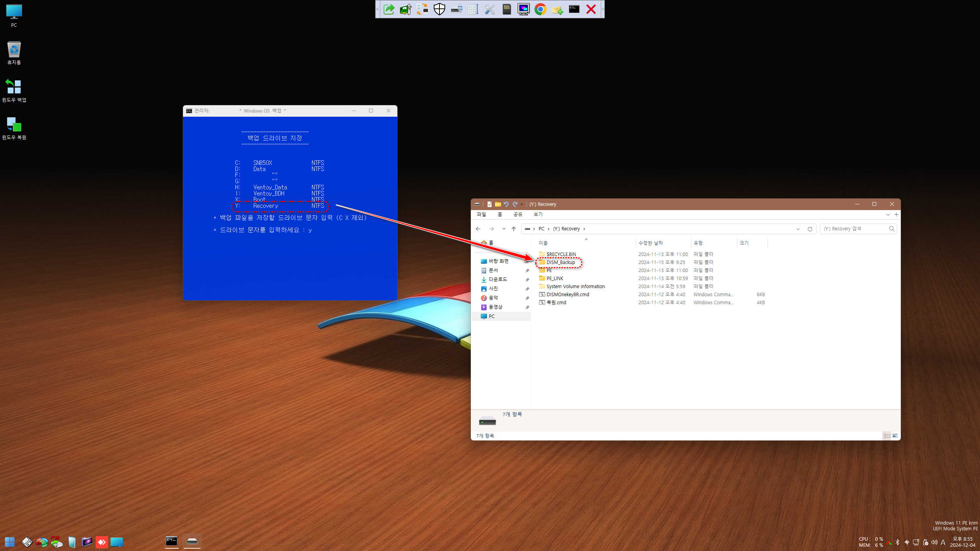The height and width of the screenshot is (551, 980).
Task: Click the floppy disk icon on taskbar
Action: pyautogui.click(x=27, y=542)
